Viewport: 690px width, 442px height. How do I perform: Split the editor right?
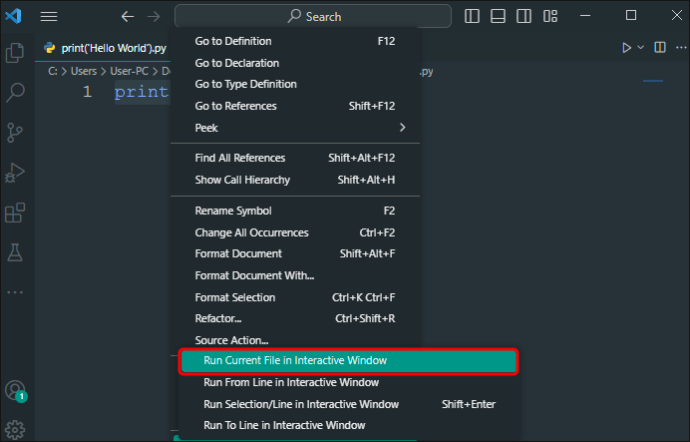[x=660, y=48]
